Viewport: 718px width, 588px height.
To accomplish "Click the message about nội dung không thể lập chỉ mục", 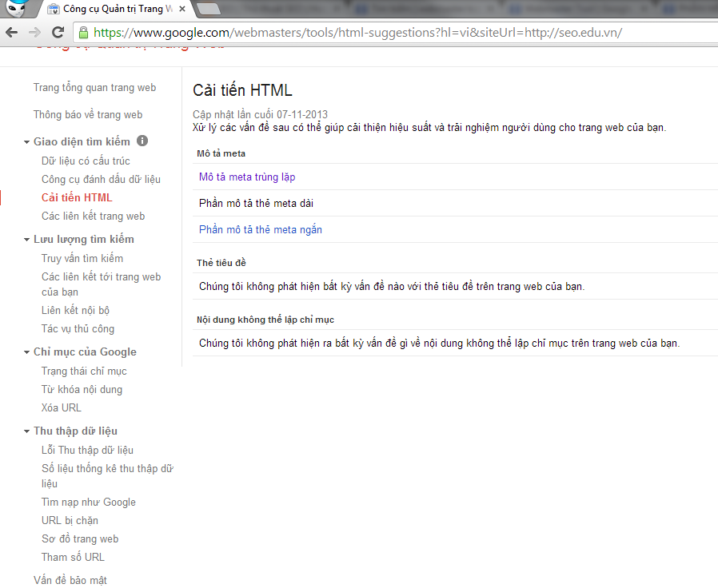I will (439, 344).
